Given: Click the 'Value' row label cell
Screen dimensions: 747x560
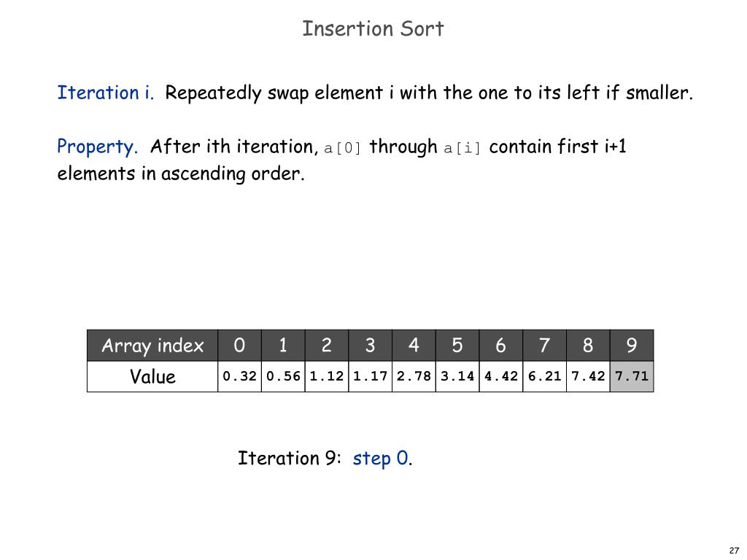Looking at the screenshot, I should (152, 377).
